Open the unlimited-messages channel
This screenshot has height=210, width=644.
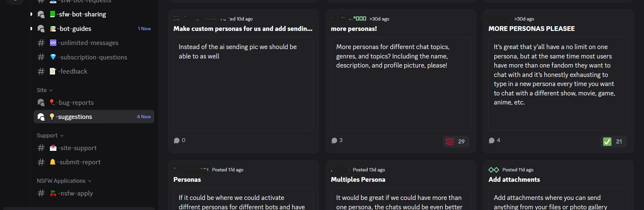click(89, 43)
